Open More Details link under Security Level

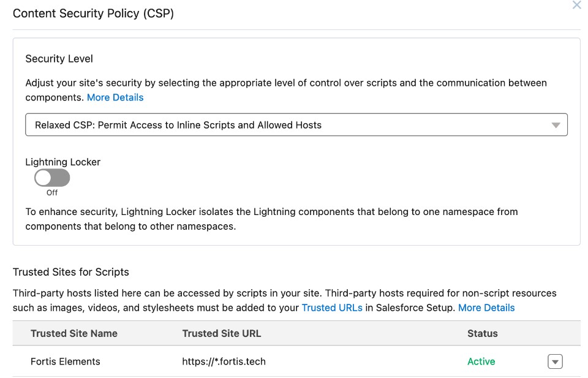(115, 97)
